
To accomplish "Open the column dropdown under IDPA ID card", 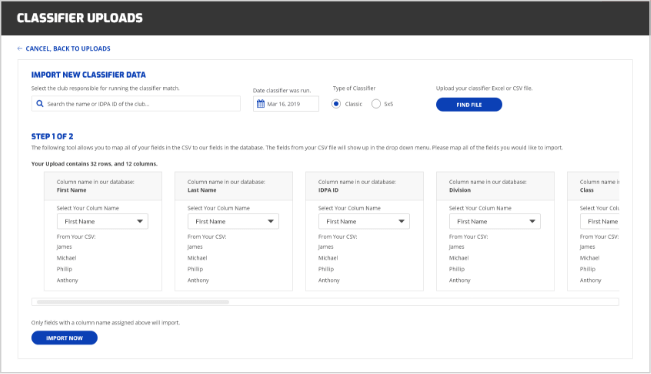I will pos(364,221).
